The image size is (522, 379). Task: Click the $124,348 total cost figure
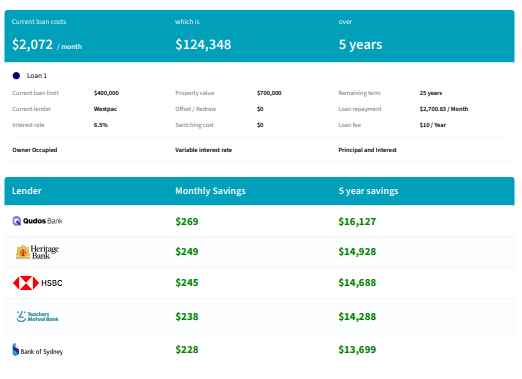click(x=203, y=44)
